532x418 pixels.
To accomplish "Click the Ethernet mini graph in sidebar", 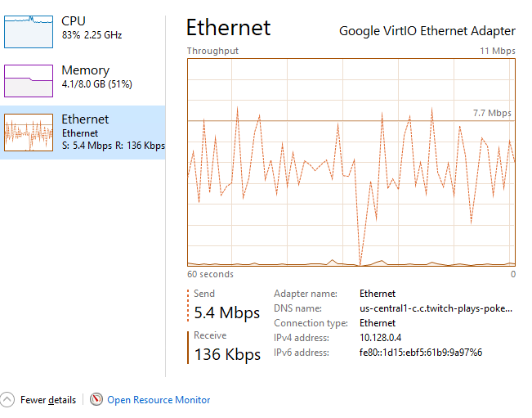I will [x=29, y=133].
